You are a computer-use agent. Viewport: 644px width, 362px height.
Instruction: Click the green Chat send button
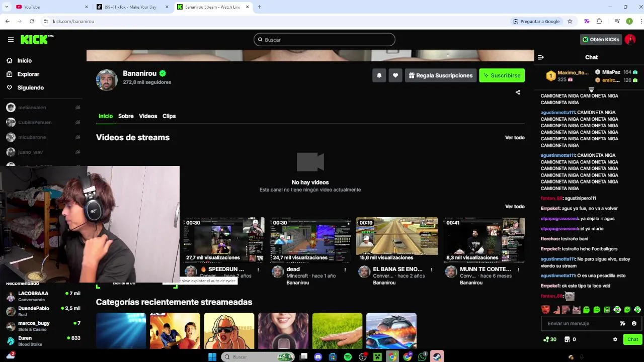(x=632, y=339)
